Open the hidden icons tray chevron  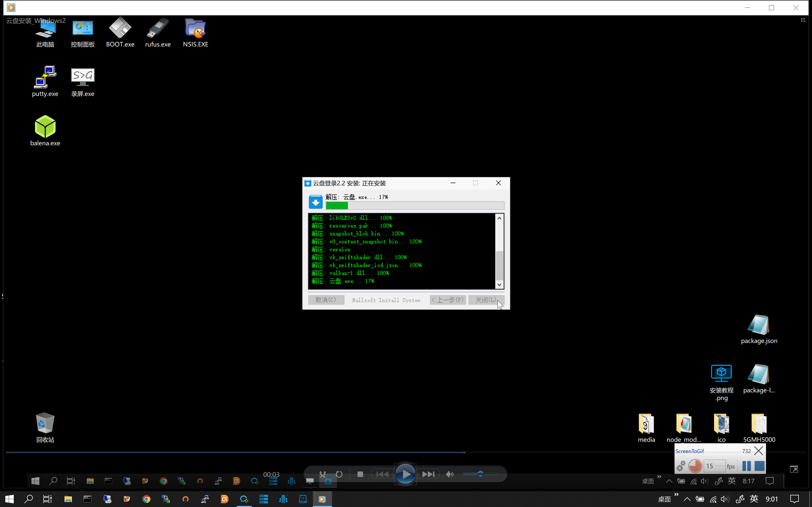click(x=687, y=499)
